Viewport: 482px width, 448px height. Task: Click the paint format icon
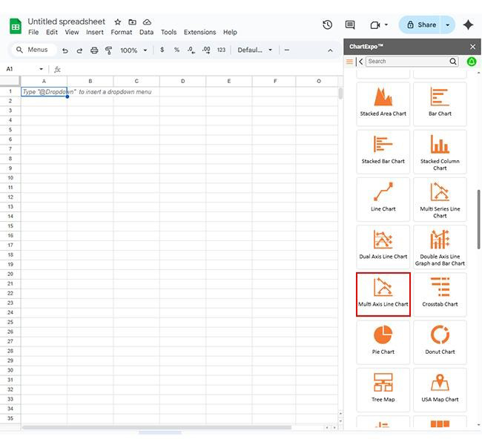109,50
